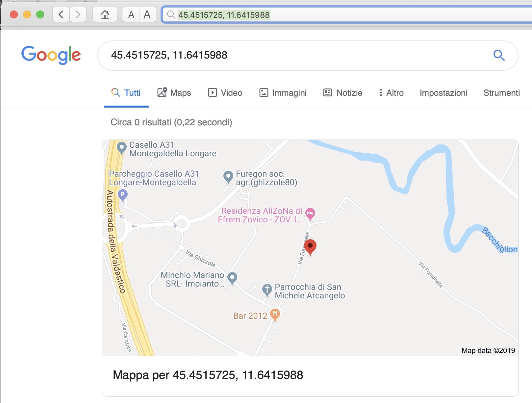Open the Immagini results tab
The height and width of the screenshot is (403, 532).
[283, 93]
